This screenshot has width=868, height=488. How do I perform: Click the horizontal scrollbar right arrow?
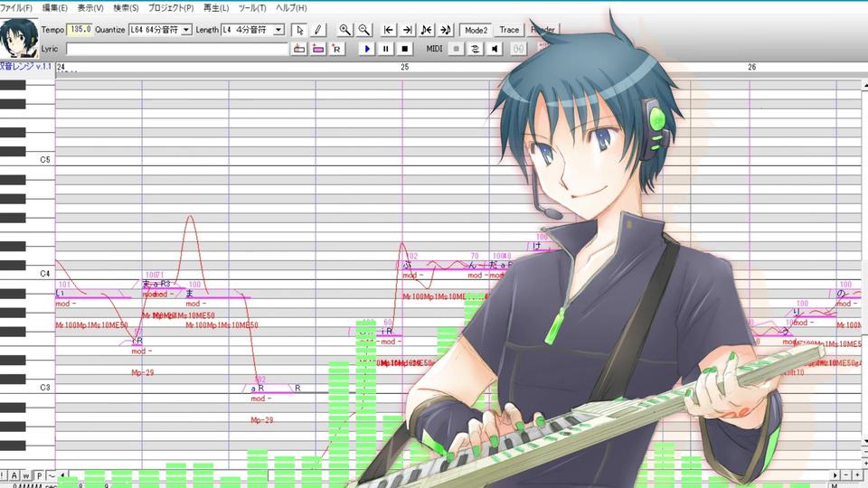(835, 475)
